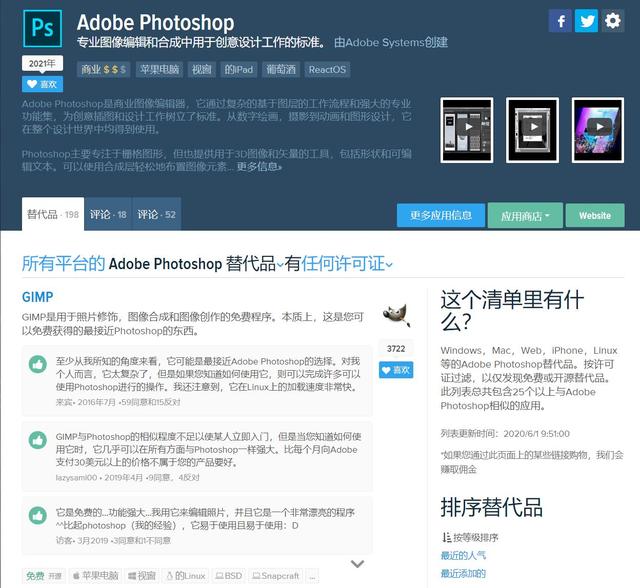Open settings with the gear icon
Image resolution: width=640 pixels, height=588 pixels.
tap(612, 21)
